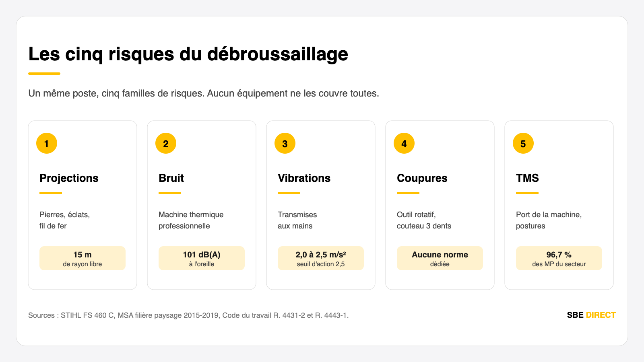This screenshot has height=362, width=644.
Task: Click the SBE DIRECT logo
Action: pos(591,315)
